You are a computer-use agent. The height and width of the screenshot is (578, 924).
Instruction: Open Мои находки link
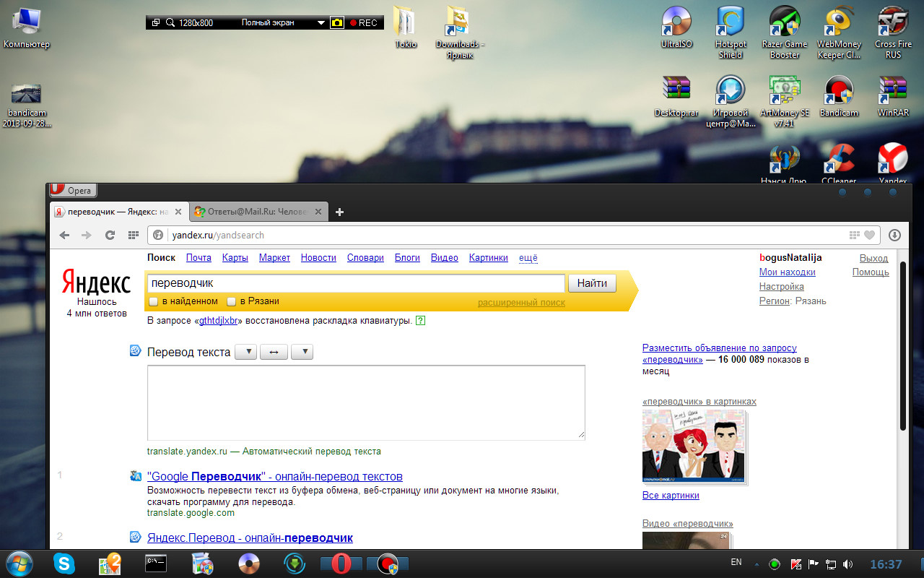[x=788, y=272]
